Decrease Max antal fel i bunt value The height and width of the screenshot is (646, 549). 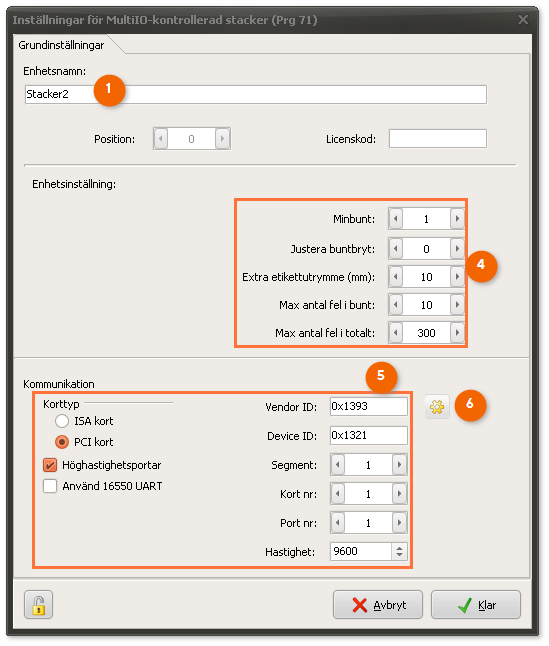(396, 305)
